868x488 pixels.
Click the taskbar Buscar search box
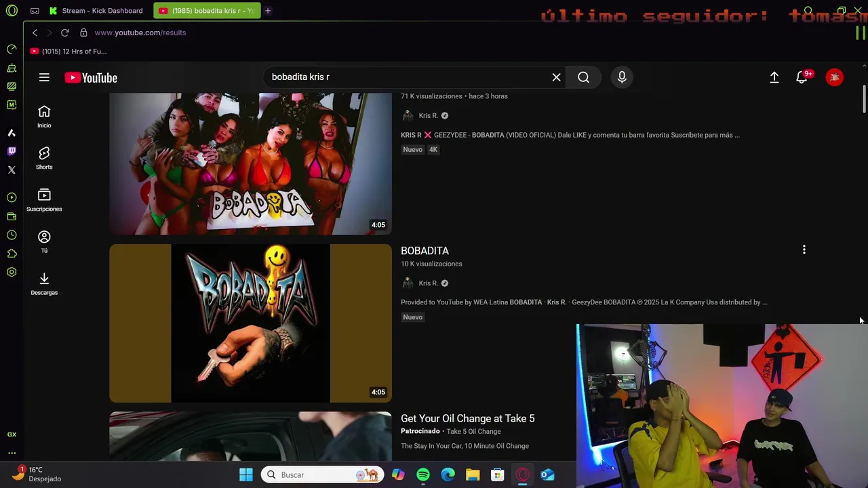pyautogui.click(x=323, y=475)
